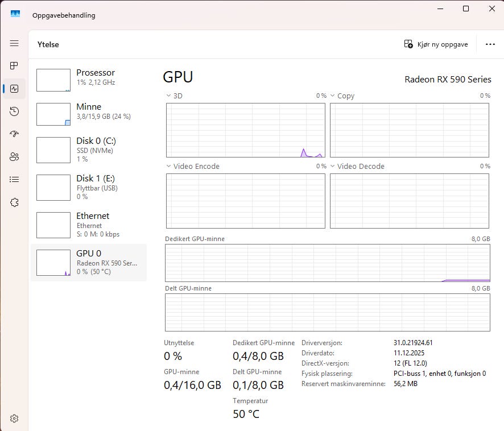Open the App history icon
Viewport: 504px width, 431px height.
14,111
